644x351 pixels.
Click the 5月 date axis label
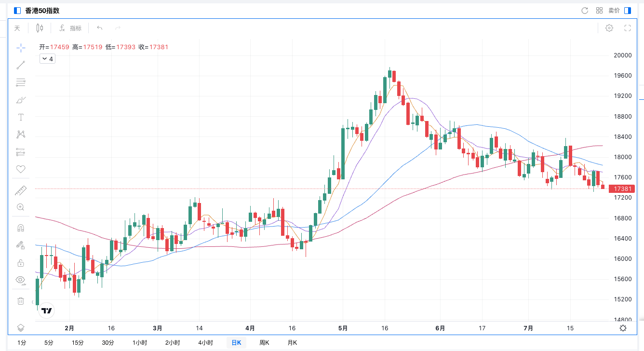click(343, 328)
